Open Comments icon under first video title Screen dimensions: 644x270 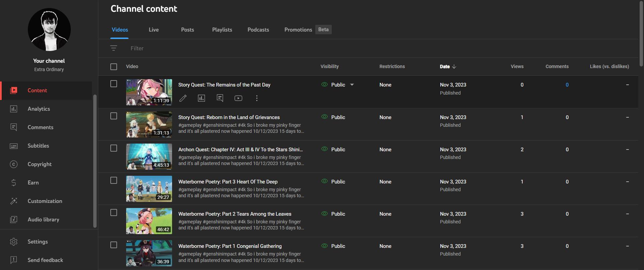point(220,98)
